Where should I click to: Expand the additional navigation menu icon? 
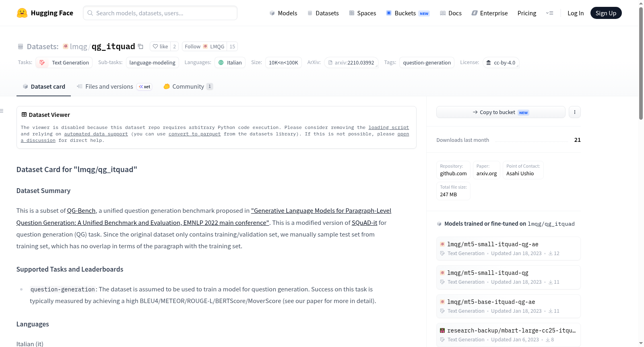[x=549, y=13]
